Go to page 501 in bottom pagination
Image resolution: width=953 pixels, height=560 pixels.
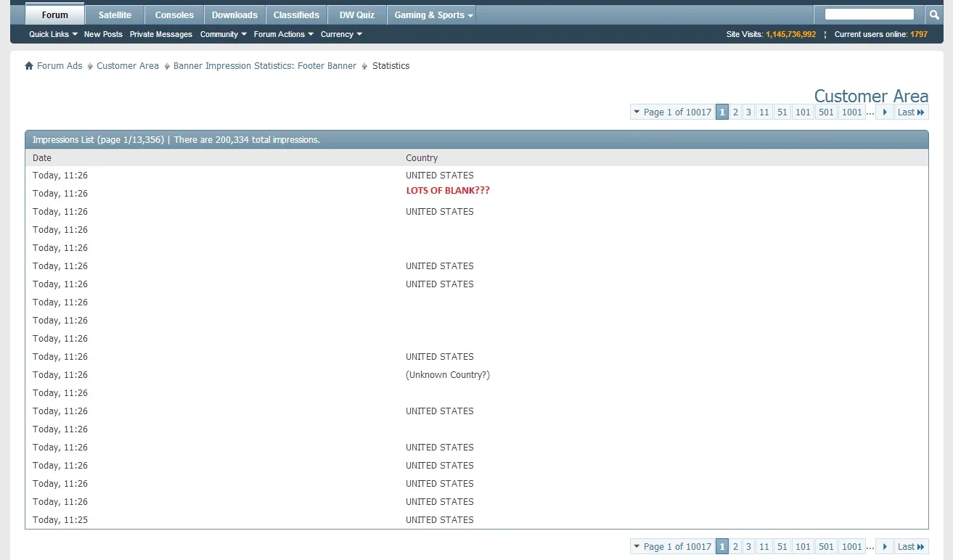click(x=826, y=547)
